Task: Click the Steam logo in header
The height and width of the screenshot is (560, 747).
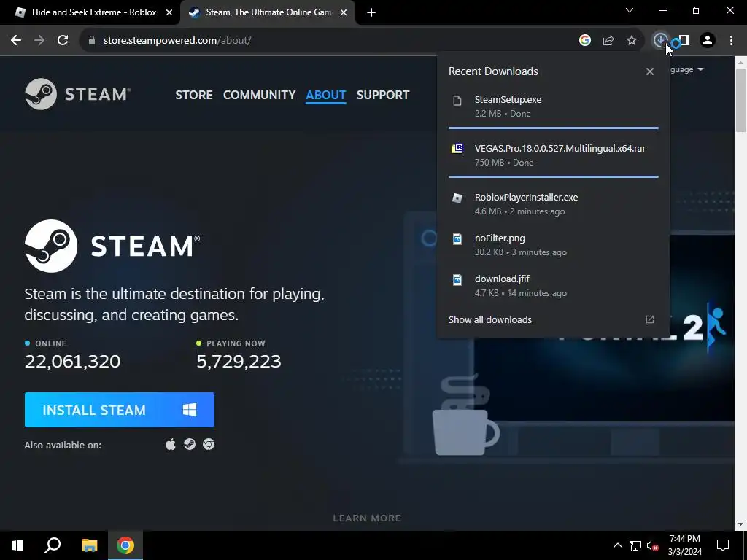Action: pyautogui.click(x=77, y=94)
